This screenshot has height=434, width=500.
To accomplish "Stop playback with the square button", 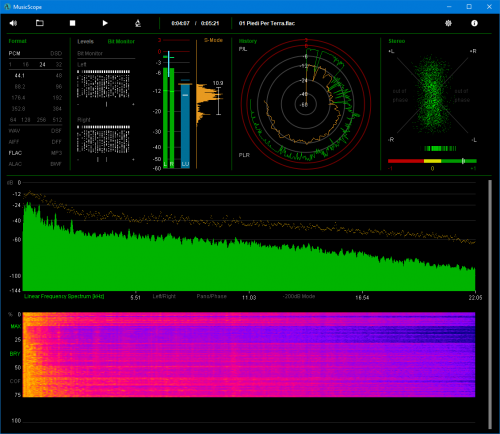I will (x=72, y=23).
